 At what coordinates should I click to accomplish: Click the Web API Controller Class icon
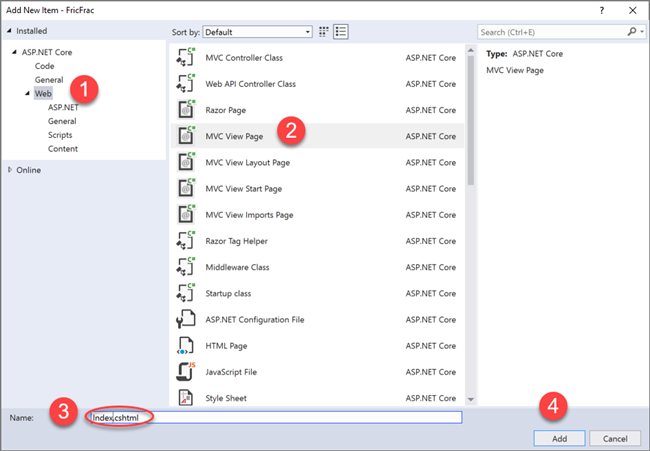pyautogui.click(x=185, y=83)
